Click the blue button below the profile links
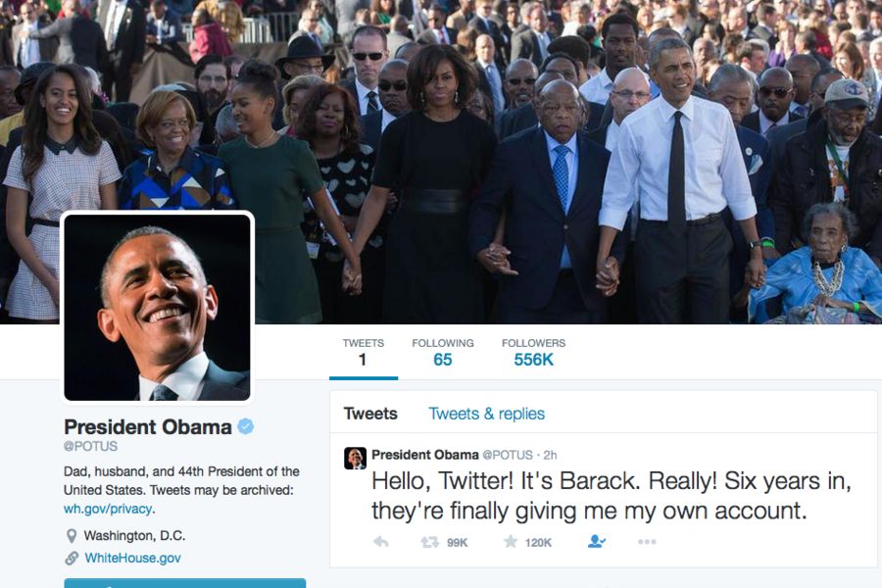 185,583
